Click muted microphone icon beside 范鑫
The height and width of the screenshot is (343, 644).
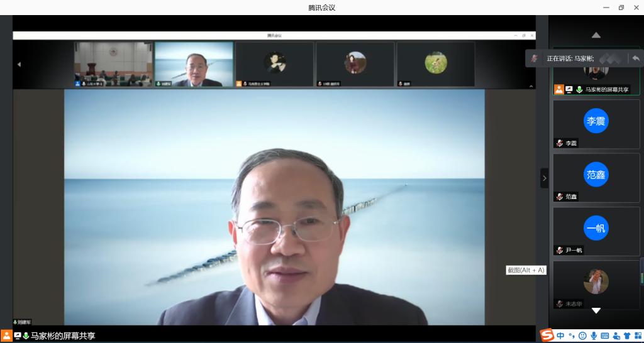559,197
